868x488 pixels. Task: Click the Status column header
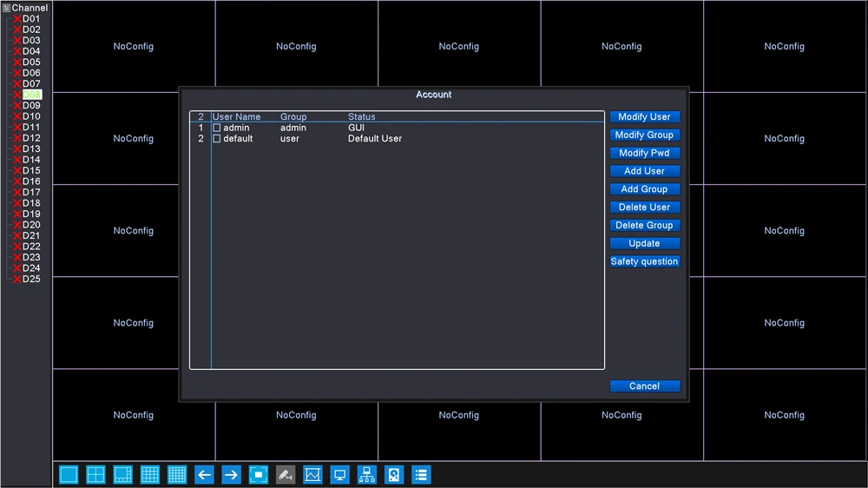[x=361, y=117]
